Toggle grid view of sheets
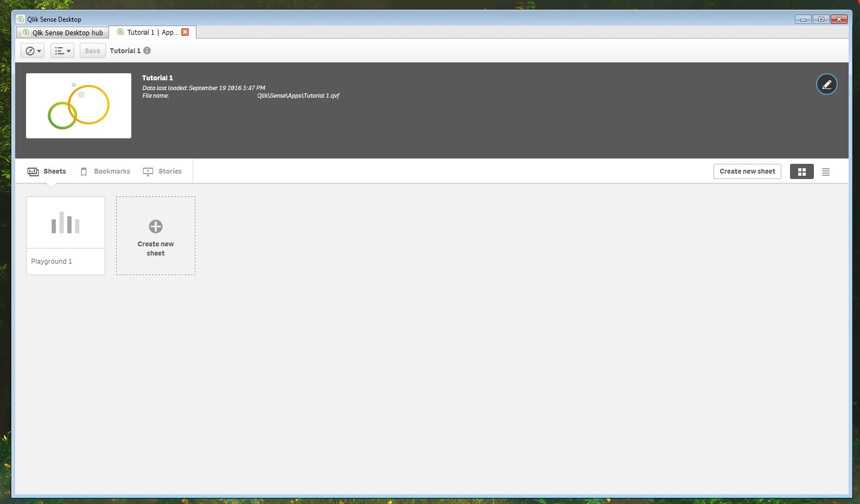Screen dimensions: 860x504 click(x=801, y=172)
